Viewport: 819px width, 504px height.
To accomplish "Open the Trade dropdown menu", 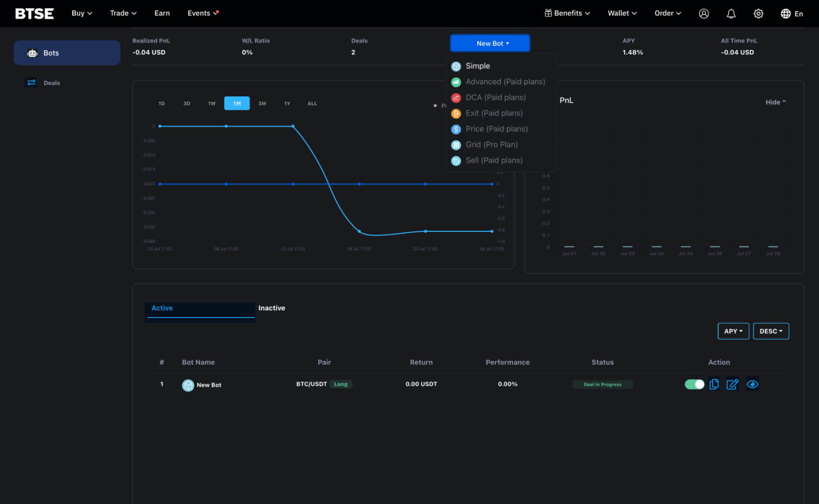I will [x=123, y=13].
